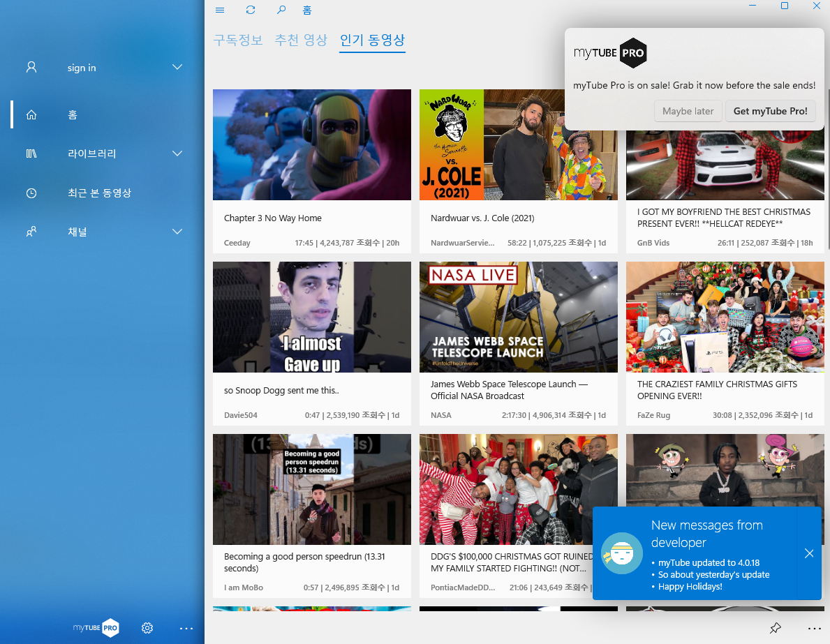The height and width of the screenshot is (644, 830).
Task: Dismiss the developer messages notification
Action: pos(809,553)
